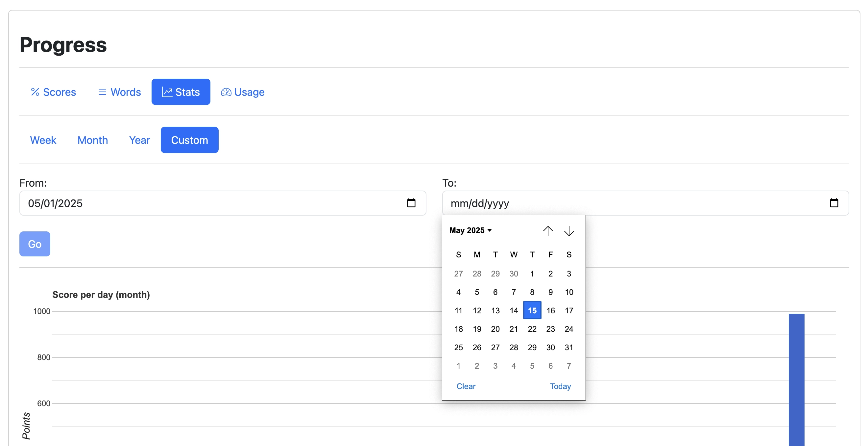Click the From date input field
The image size is (868, 446).
223,203
